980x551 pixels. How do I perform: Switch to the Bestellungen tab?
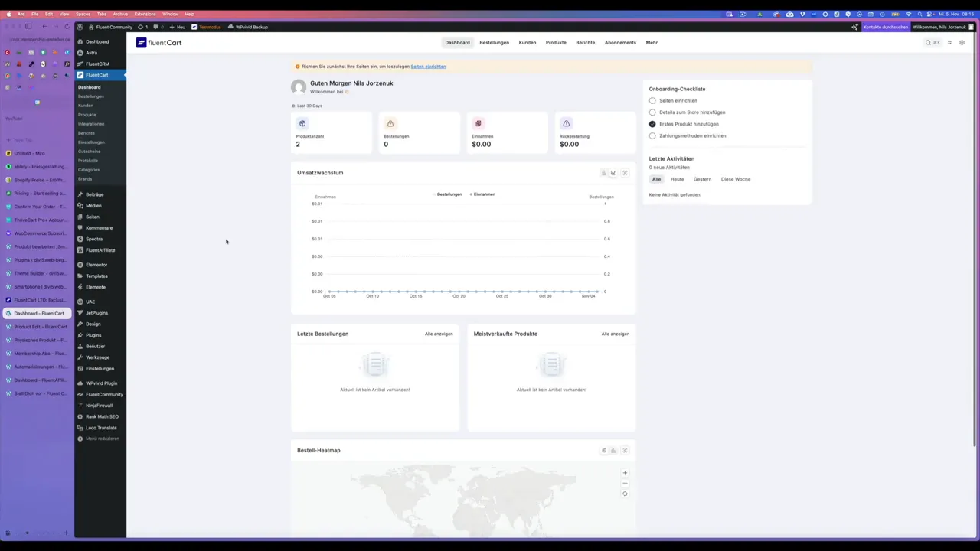pyautogui.click(x=494, y=42)
